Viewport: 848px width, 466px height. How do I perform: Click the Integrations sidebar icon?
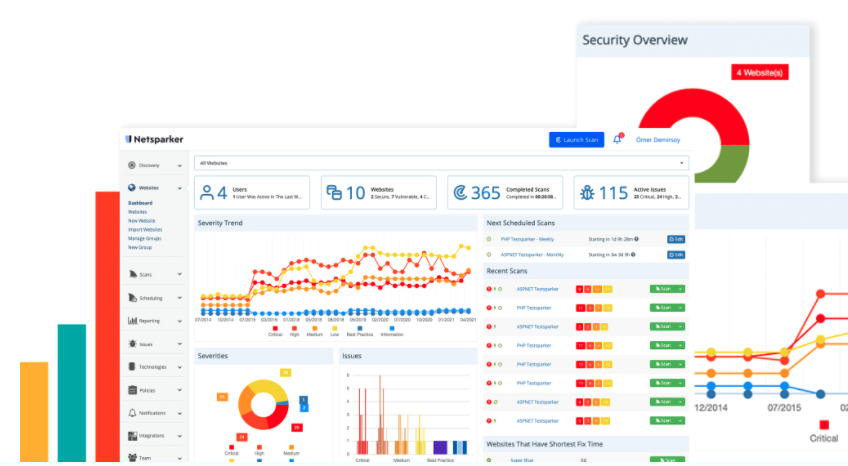coord(132,436)
